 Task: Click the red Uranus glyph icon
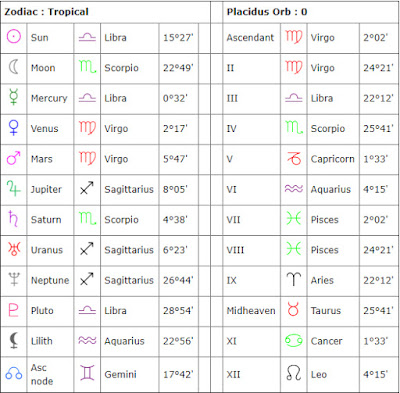[14, 249]
